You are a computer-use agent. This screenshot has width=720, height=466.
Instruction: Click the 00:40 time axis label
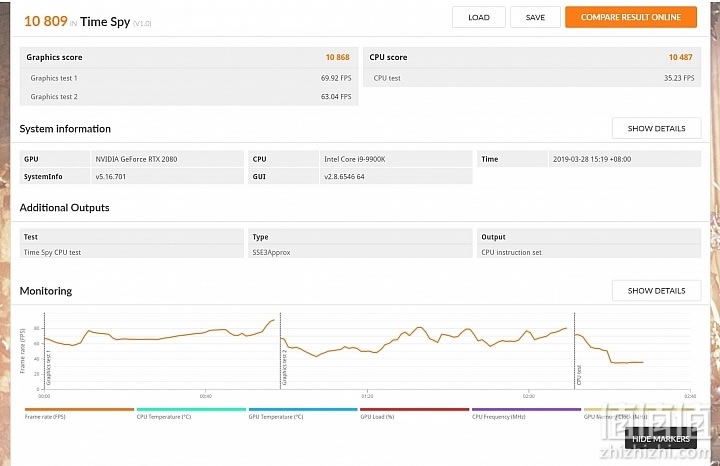click(x=206, y=396)
